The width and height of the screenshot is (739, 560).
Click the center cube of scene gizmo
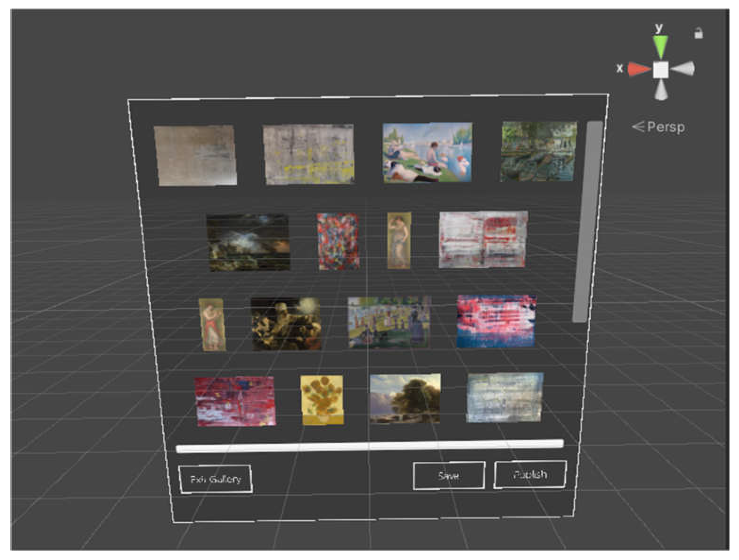coord(661,70)
